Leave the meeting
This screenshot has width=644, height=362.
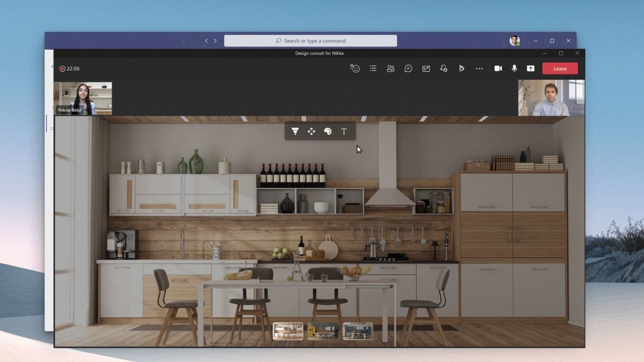coord(560,68)
